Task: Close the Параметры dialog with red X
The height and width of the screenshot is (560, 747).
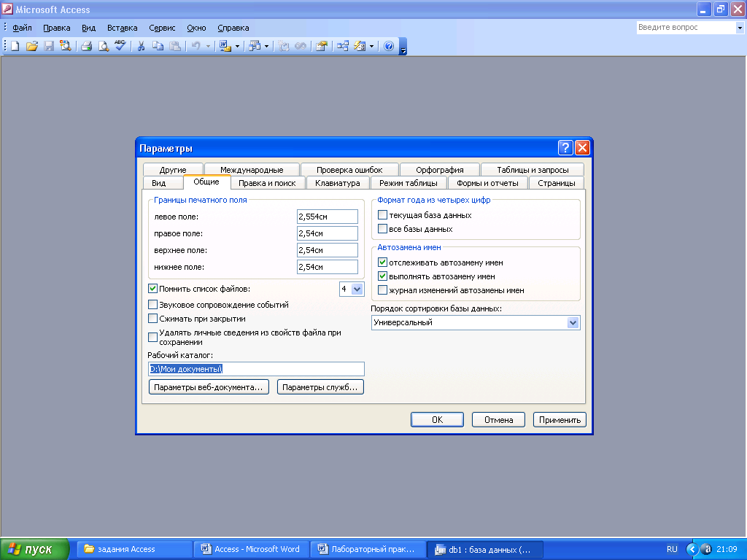Action: coord(582,147)
